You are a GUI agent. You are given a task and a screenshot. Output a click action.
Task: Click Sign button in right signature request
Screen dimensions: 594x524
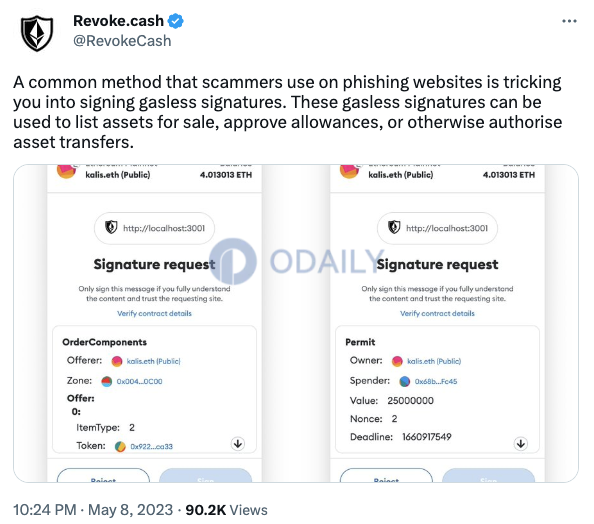coord(489,476)
